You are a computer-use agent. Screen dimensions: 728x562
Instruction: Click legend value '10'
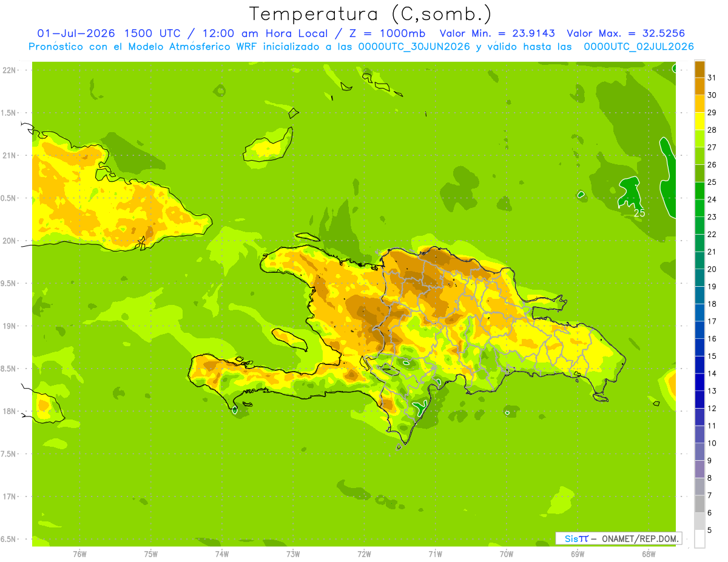point(712,443)
